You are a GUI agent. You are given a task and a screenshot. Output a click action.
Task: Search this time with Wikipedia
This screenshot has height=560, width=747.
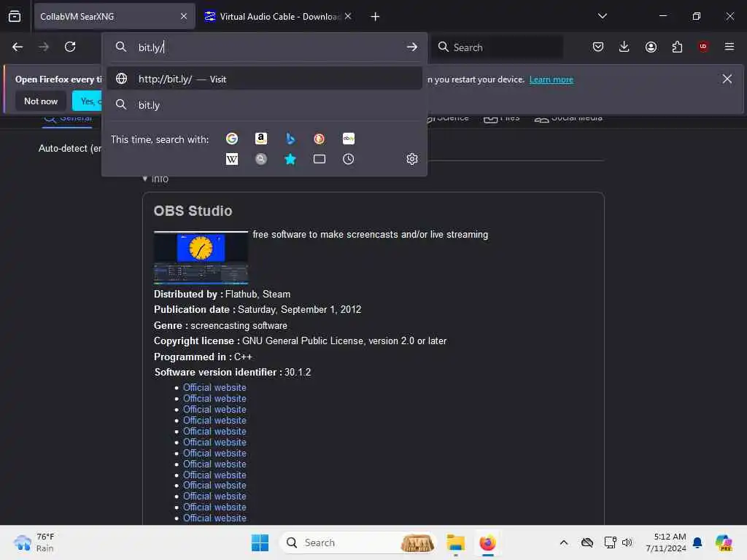(232, 159)
